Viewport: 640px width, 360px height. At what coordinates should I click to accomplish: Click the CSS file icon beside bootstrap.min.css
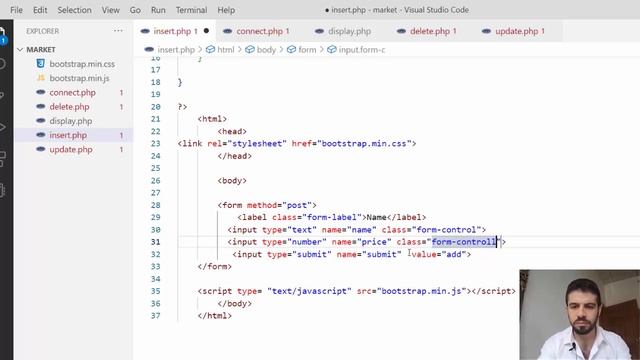click(40, 63)
